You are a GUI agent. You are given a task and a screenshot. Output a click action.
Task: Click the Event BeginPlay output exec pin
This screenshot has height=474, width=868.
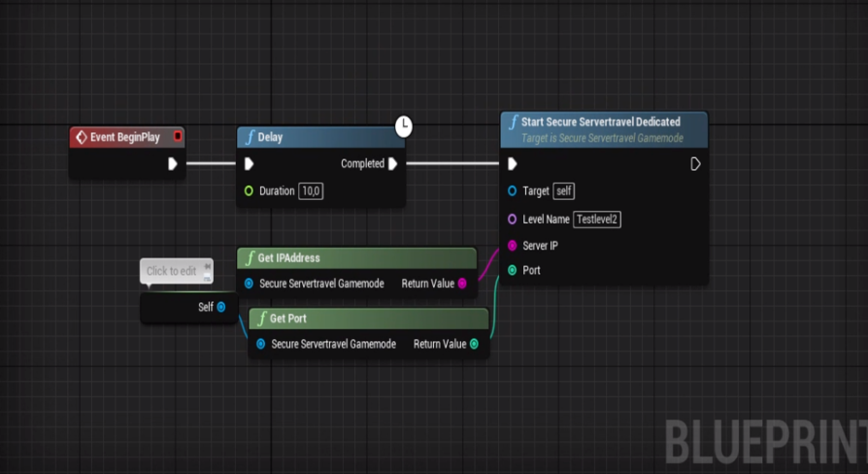[172, 163]
